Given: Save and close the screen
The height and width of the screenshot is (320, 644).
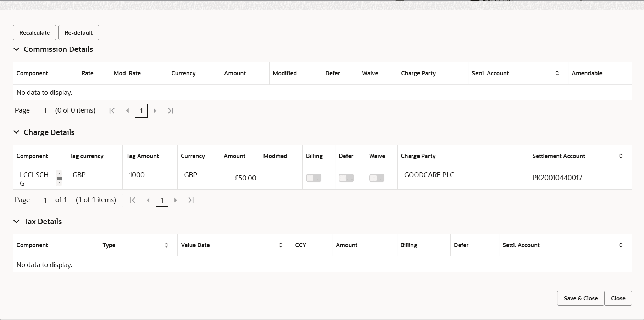Looking at the screenshot, I should (580, 298).
